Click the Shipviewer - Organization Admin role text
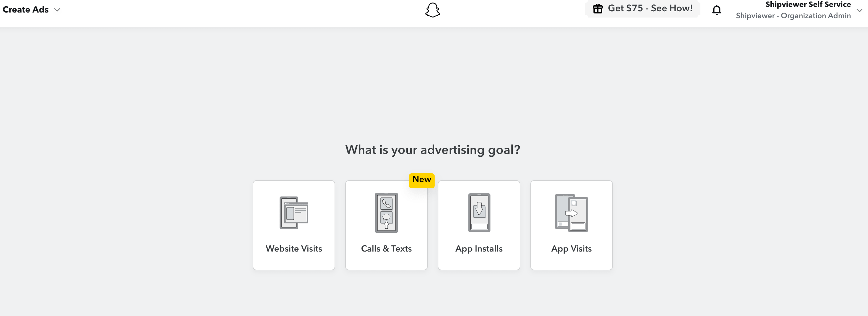 pyautogui.click(x=793, y=16)
